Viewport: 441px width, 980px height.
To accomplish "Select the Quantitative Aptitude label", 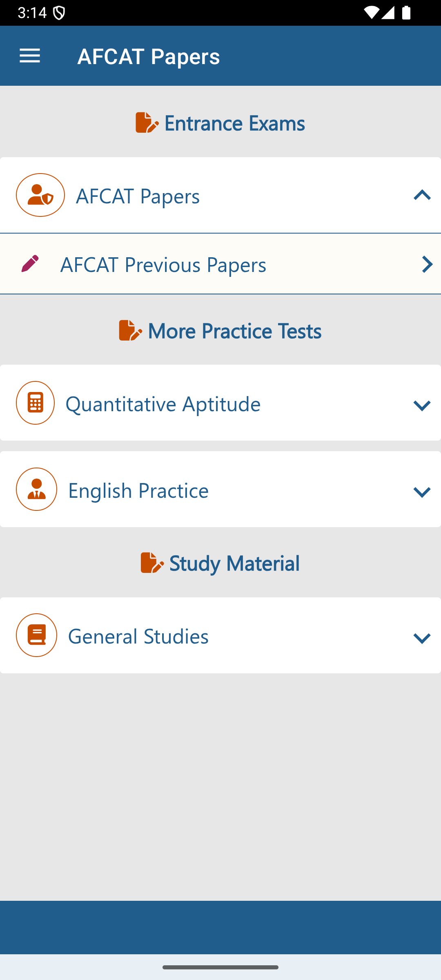I will 163,404.
